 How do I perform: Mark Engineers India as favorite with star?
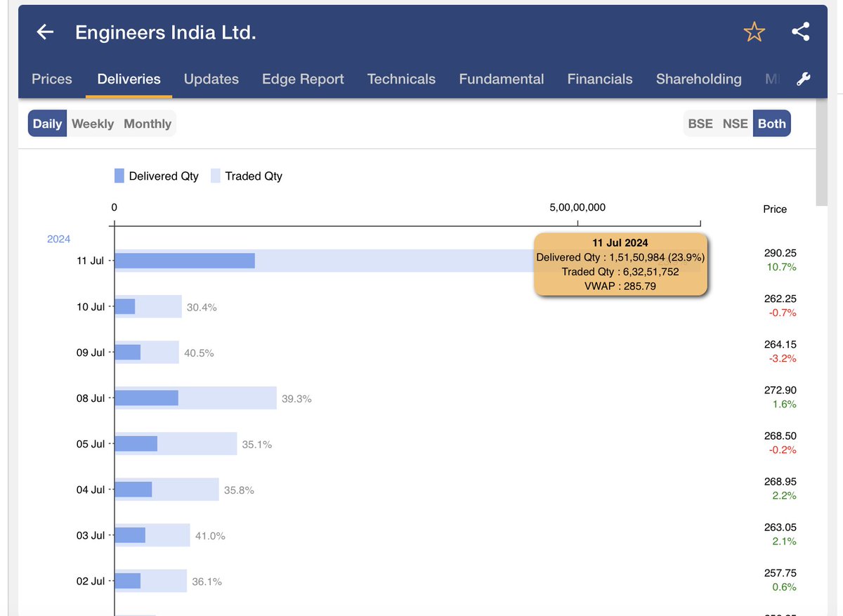pyautogui.click(x=754, y=32)
